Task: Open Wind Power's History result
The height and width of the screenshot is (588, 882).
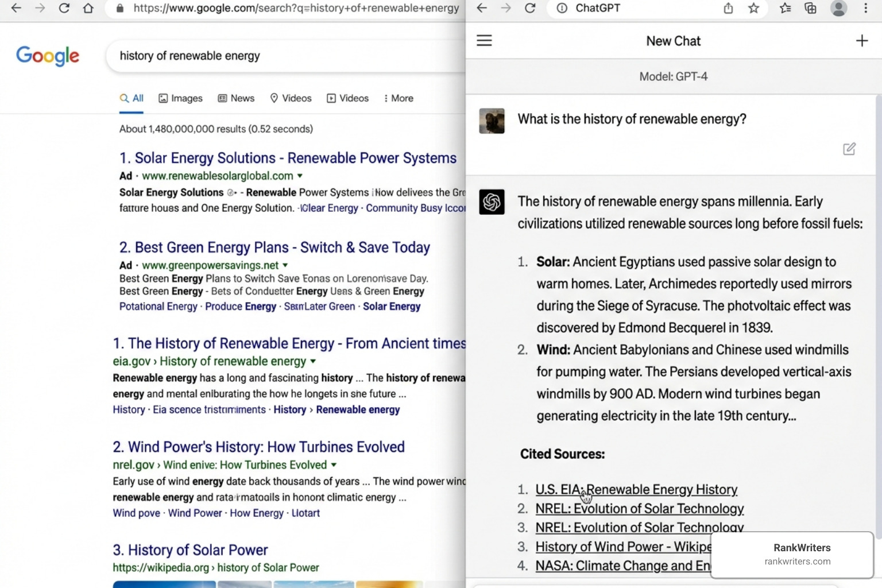Action: tap(259, 447)
